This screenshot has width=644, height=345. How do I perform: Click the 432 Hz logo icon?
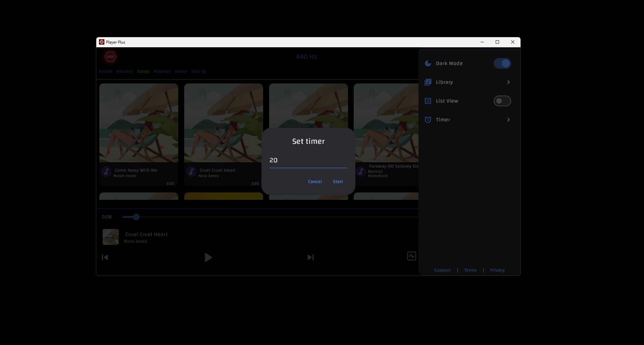(110, 57)
